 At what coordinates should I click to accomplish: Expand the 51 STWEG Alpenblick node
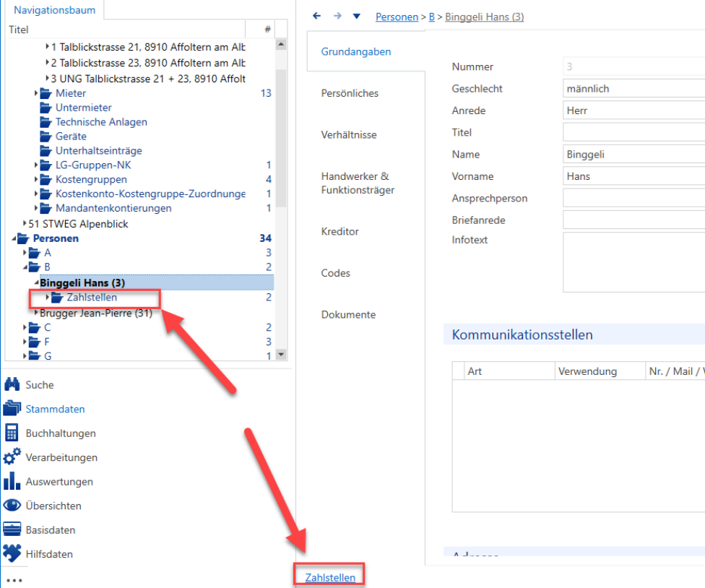point(25,223)
